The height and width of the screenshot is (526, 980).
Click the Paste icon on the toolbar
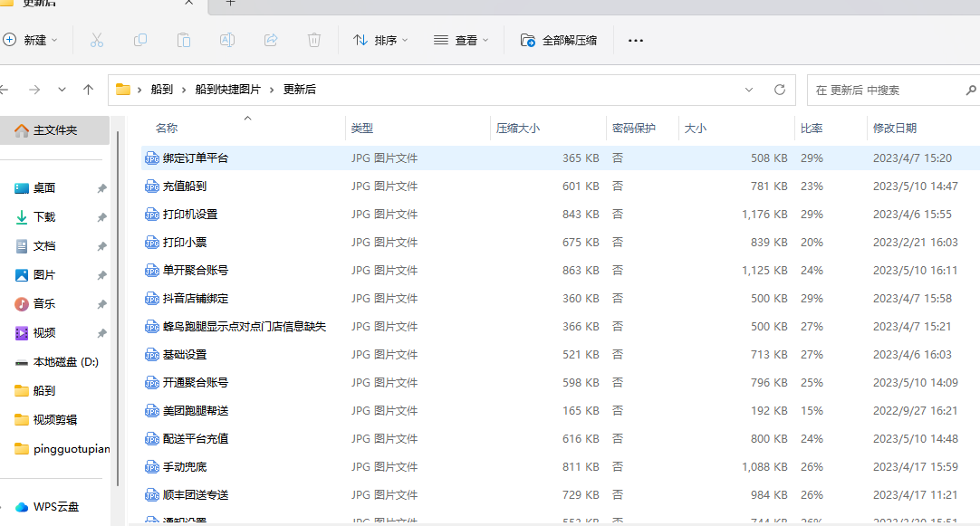coord(184,40)
